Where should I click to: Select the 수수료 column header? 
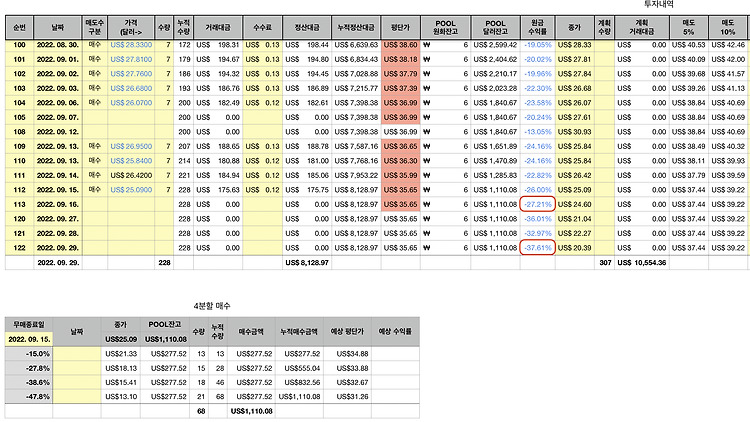pos(262,27)
